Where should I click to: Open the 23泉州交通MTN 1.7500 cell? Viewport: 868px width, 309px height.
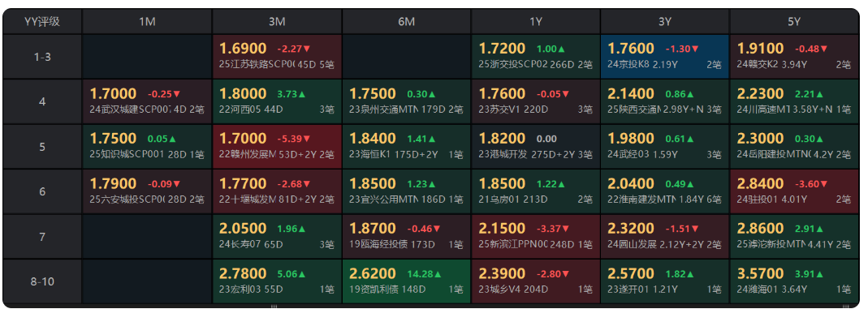(406, 101)
